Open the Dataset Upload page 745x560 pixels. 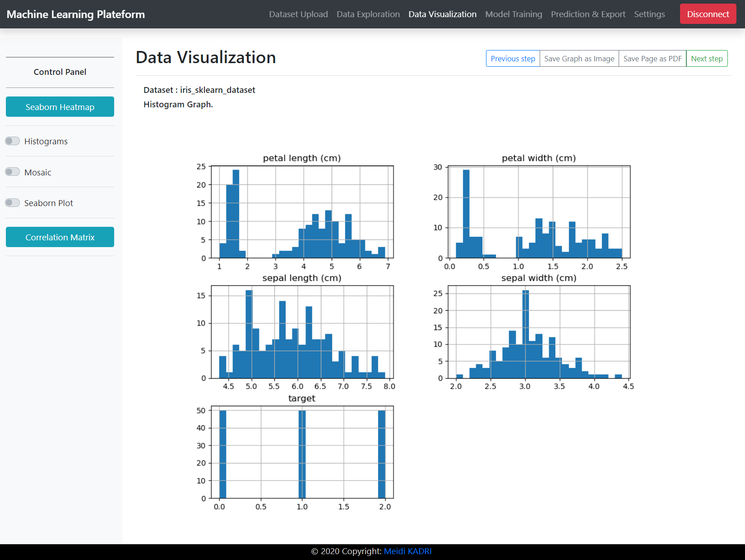[x=298, y=14]
